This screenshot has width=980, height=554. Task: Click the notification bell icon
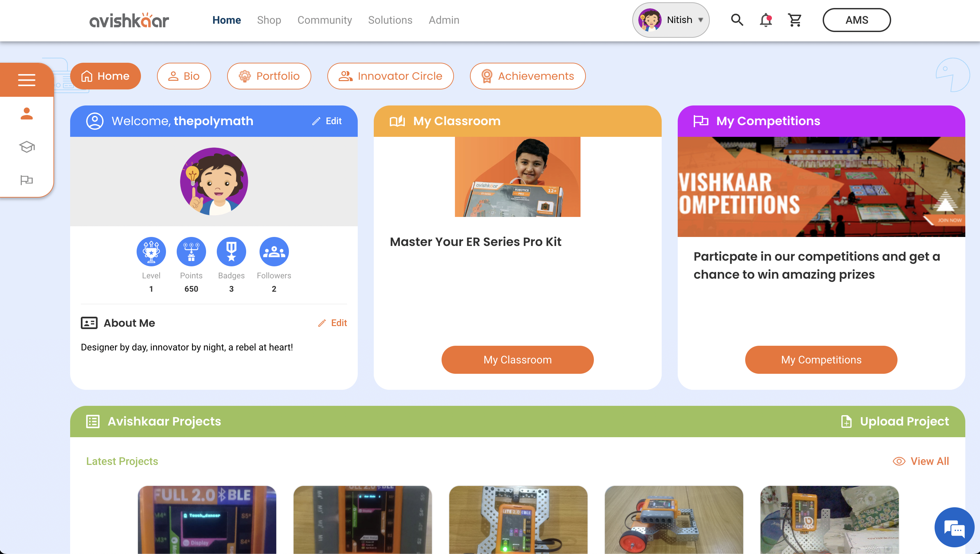point(766,20)
